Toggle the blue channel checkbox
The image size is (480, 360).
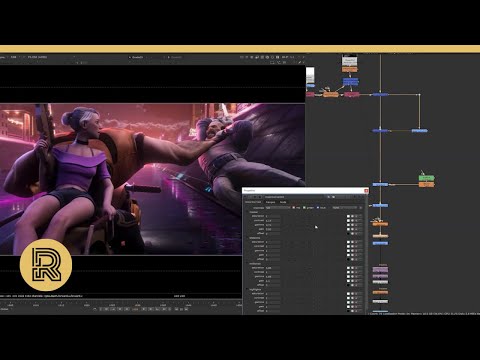point(318,208)
